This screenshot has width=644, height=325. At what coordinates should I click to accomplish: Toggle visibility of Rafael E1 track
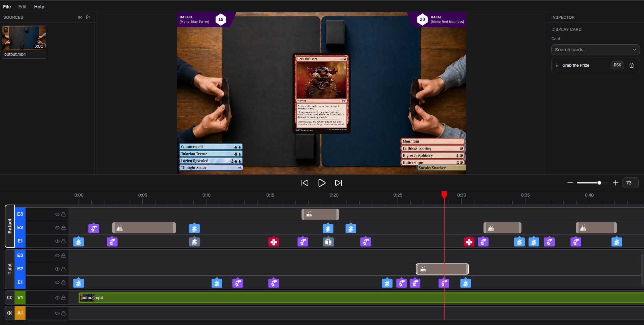pyautogui.click(x=57, y=241)
